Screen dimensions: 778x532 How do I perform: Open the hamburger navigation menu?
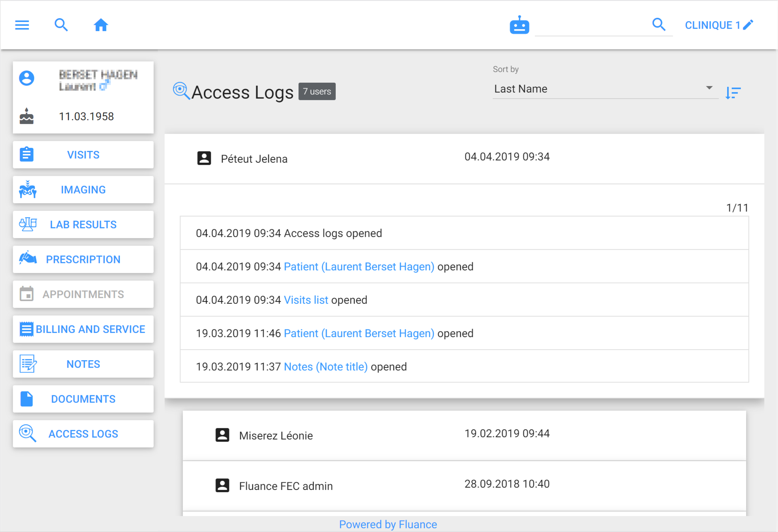click(x=22, y=25)
